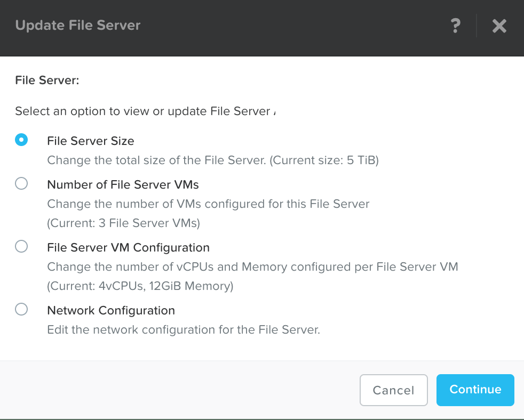The width and height of the screenshot is (524, 420).
Task: Click the "Select an option to view" instruction text
Action: click(142, 111)
